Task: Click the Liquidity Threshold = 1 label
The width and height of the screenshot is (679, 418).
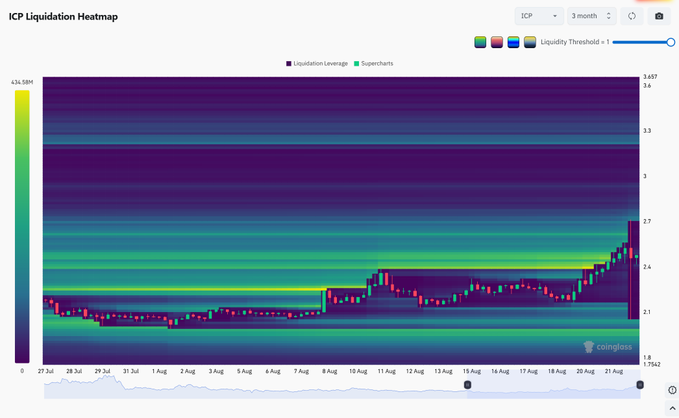Action: (575, 42)
